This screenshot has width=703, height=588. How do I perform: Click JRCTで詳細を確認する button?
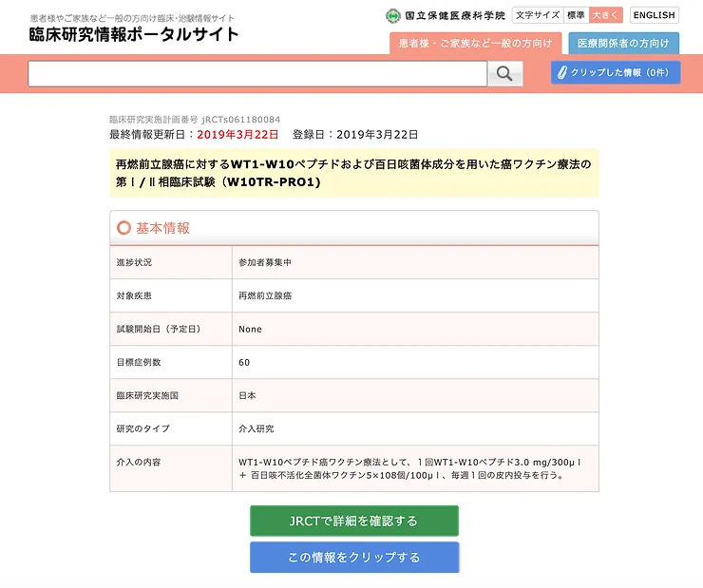coord(354,521)
